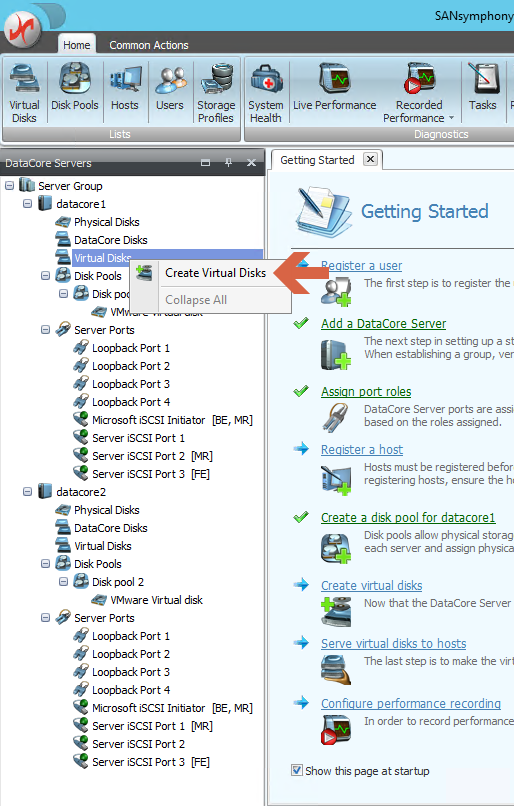Follow the Register a host link
The width and height of the screenshot is (514, 806).
(x=362, y=450)
